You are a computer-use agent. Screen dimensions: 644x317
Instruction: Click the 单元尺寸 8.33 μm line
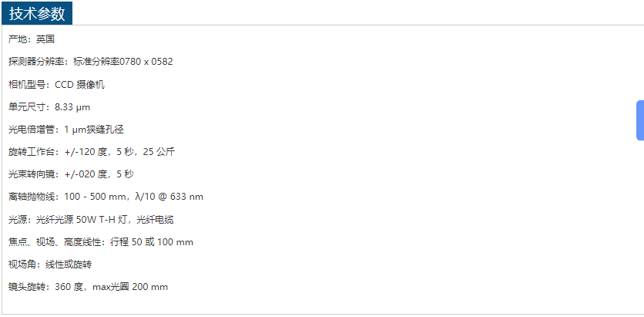49,107
